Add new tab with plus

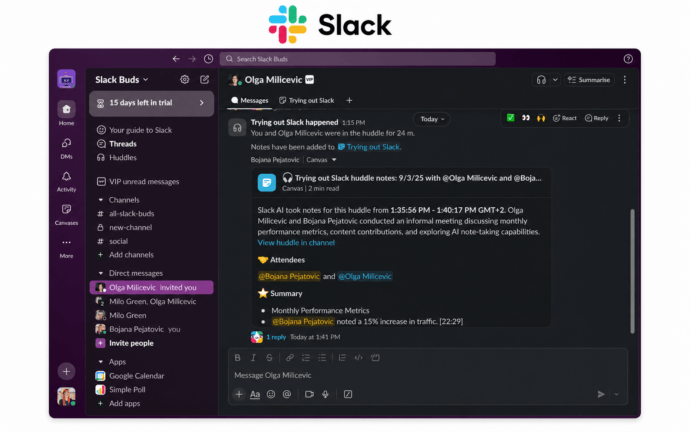(349, 100)
